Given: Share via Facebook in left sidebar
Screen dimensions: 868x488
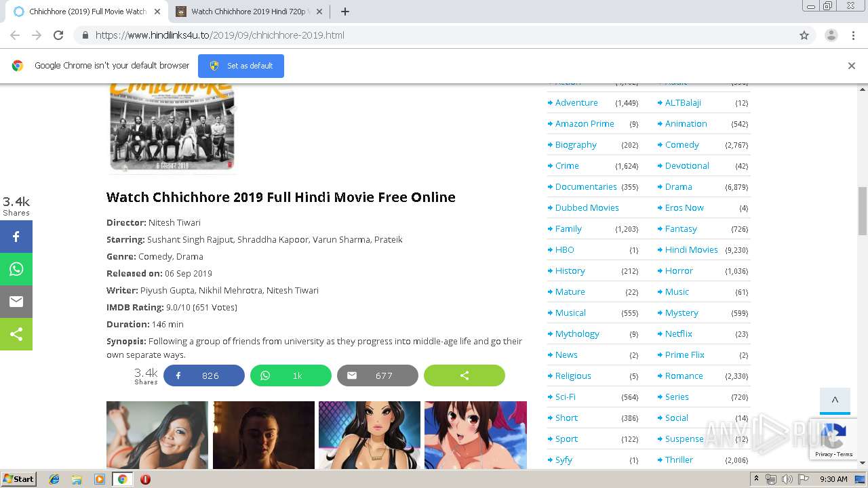Looking at the screenshot, I should click(16, 237).
